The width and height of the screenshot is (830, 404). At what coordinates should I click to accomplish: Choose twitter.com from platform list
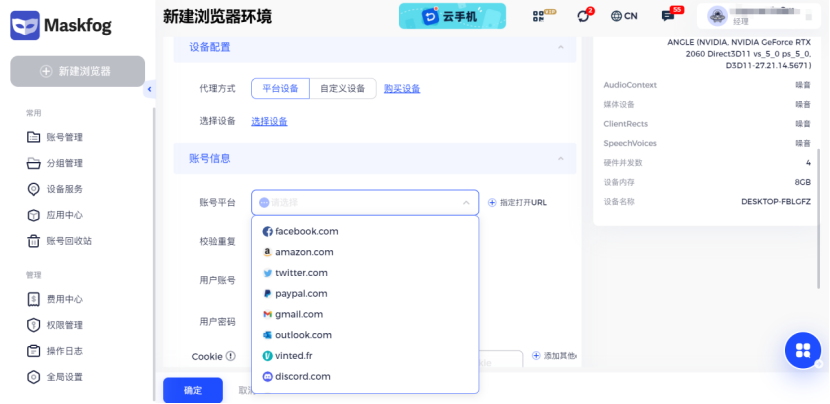click(x=365, y=273)
